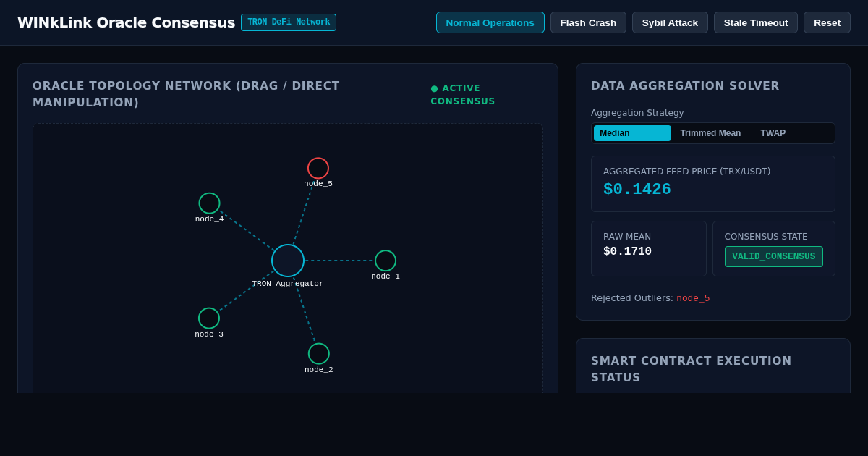
Task: Click the raw mean value $0.1710
Action: [x=627, y=251]
